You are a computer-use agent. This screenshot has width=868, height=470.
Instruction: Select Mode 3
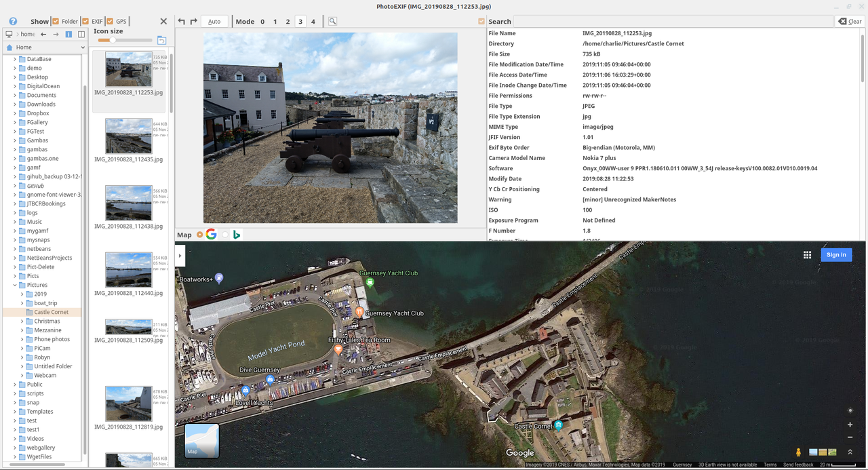pyautogui.click(x=300, y=22)
